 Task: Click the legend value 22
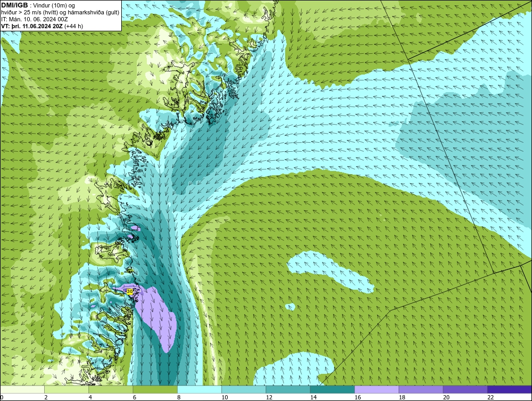(491, 397)
